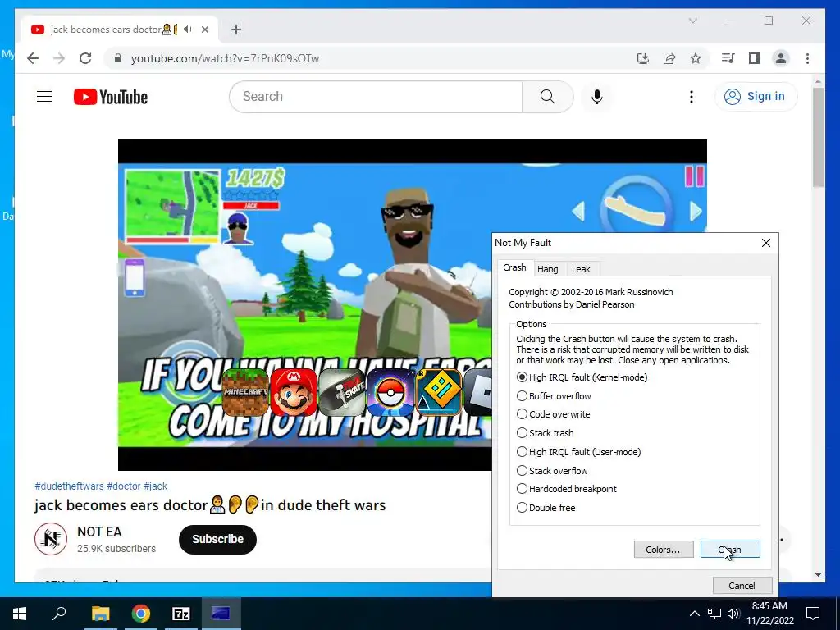This screenshot has height=630, width=840.
Task: Switch to the Hang tab
Action: (547, 269)
